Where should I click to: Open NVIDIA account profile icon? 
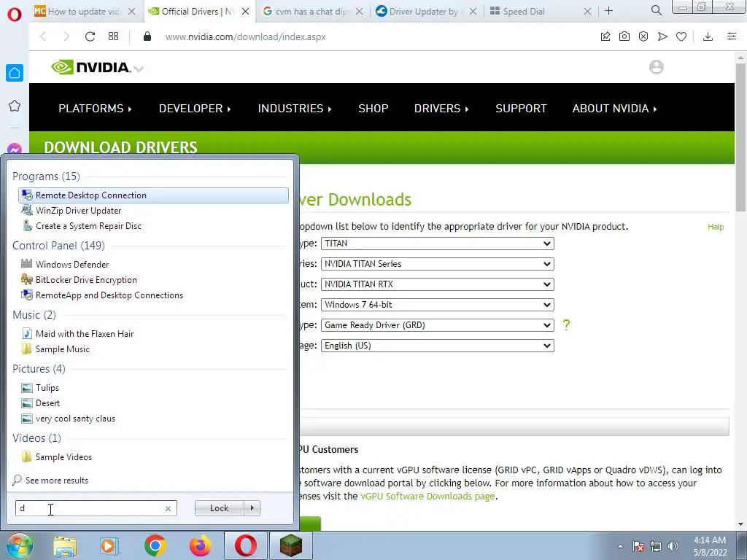click(656, 67)
